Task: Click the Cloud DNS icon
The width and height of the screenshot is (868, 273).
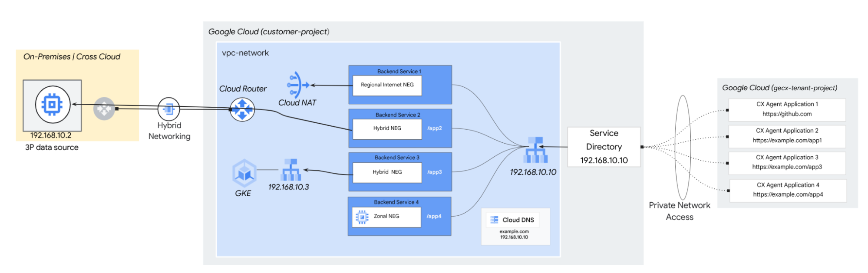Action: (494, 220)
